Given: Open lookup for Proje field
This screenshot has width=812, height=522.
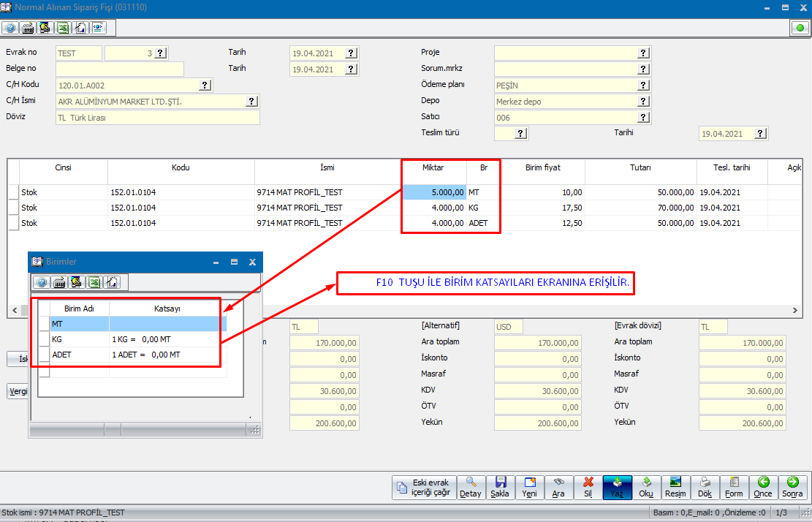Looking at the screenshot, I should click(x=643, y=53).
